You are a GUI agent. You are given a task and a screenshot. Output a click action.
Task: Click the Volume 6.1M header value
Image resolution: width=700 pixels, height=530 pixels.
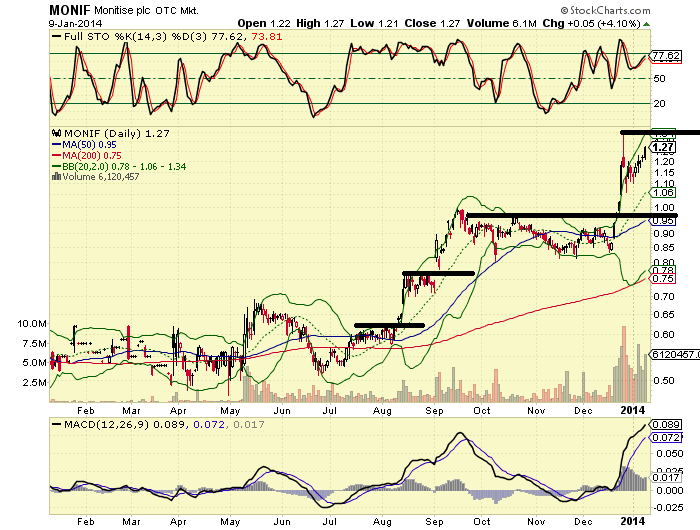(x=501, y=23)
